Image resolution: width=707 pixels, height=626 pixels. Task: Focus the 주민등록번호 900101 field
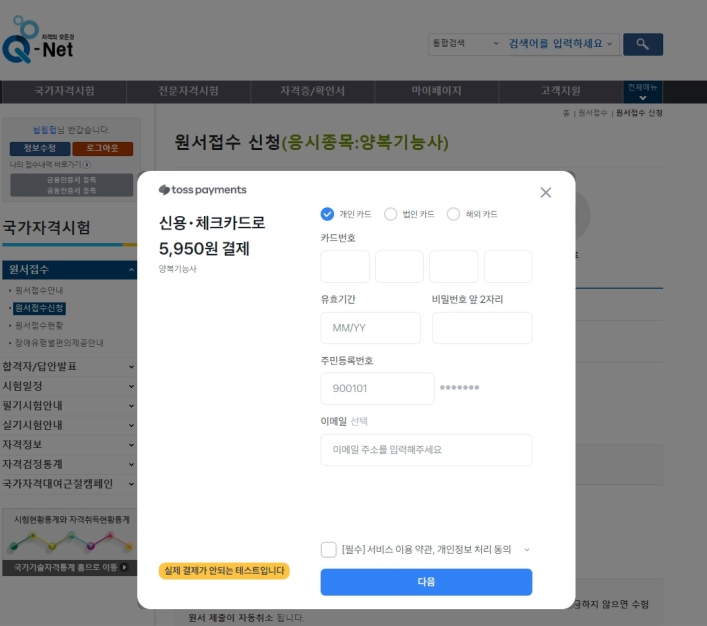click(377, 388)
